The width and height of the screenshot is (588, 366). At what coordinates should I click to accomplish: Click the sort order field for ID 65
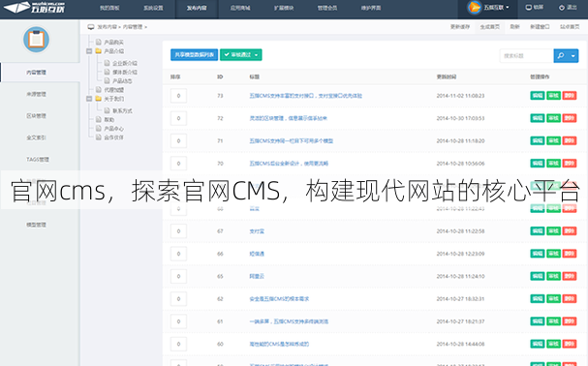point(178,276)
